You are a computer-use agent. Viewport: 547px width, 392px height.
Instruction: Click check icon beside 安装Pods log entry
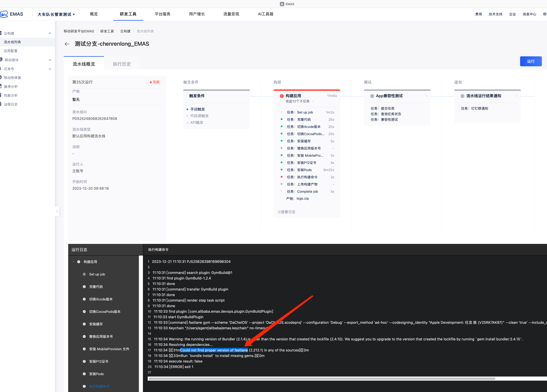click(x=84, y=374)
